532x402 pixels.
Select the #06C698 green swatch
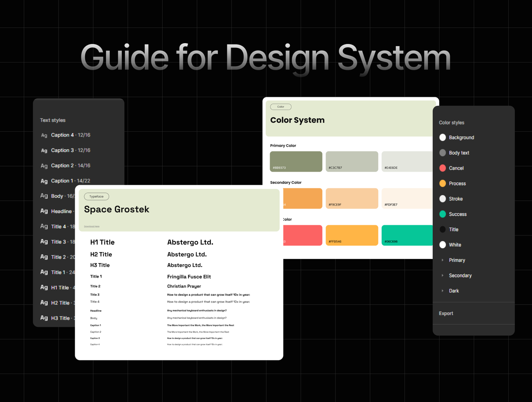click(407, 235)
